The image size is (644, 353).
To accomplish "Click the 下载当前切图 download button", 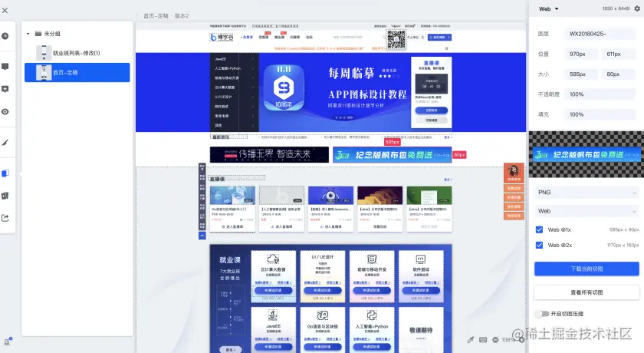I will point(586,269).
